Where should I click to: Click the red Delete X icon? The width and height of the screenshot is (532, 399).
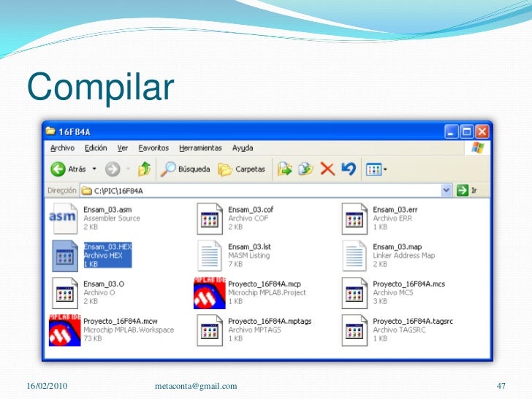(x=327, y=169)
